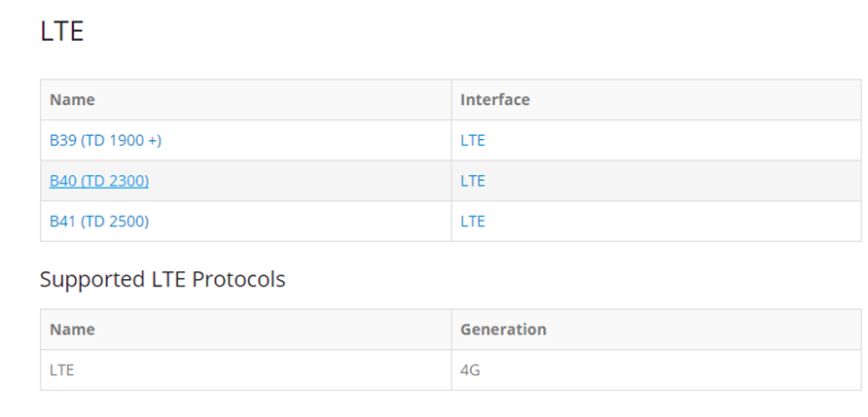Select the 4G generation cell
This screenshot has width=868, height=417.
coord(470,370)
